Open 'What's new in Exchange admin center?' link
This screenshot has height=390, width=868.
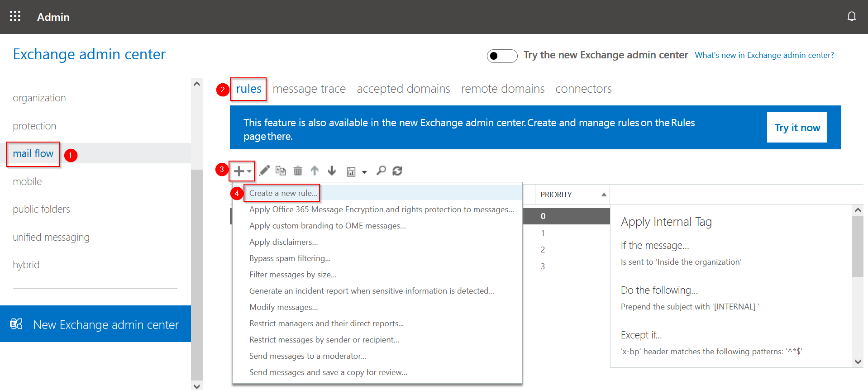coord(764,55)
